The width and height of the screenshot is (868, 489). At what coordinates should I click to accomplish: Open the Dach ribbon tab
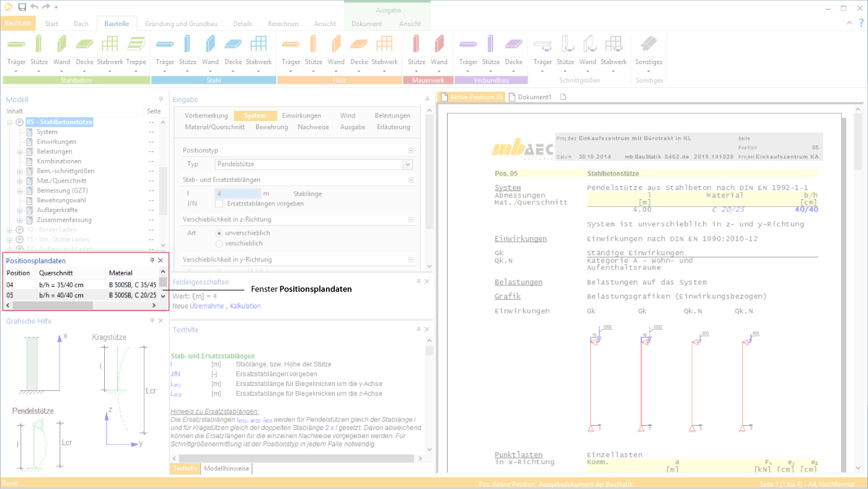(81, 24)
